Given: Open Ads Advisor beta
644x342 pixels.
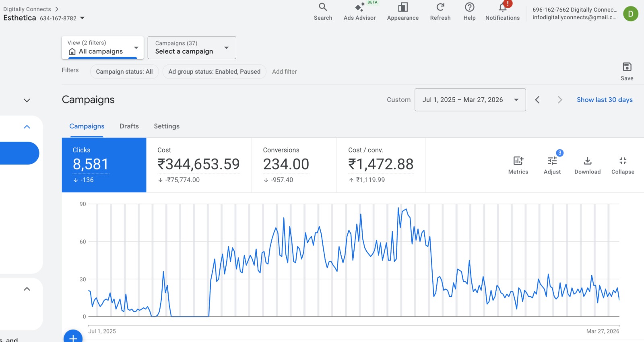Looking at the screenshot, I should click(x=359, y=11).
